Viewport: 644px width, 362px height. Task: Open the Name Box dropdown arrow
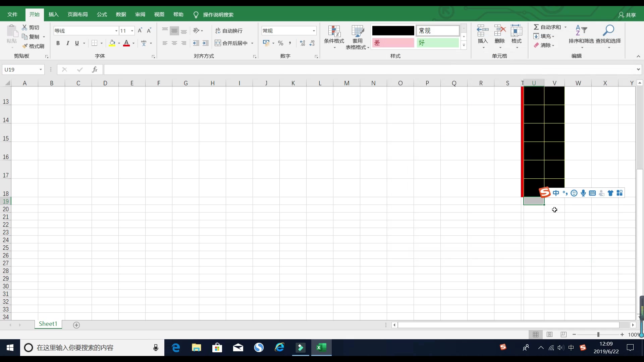coord(41,70)
